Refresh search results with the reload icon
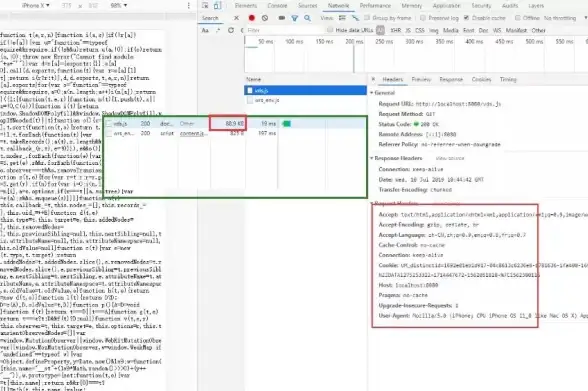The image size is (588, 391). coord(231,30)
